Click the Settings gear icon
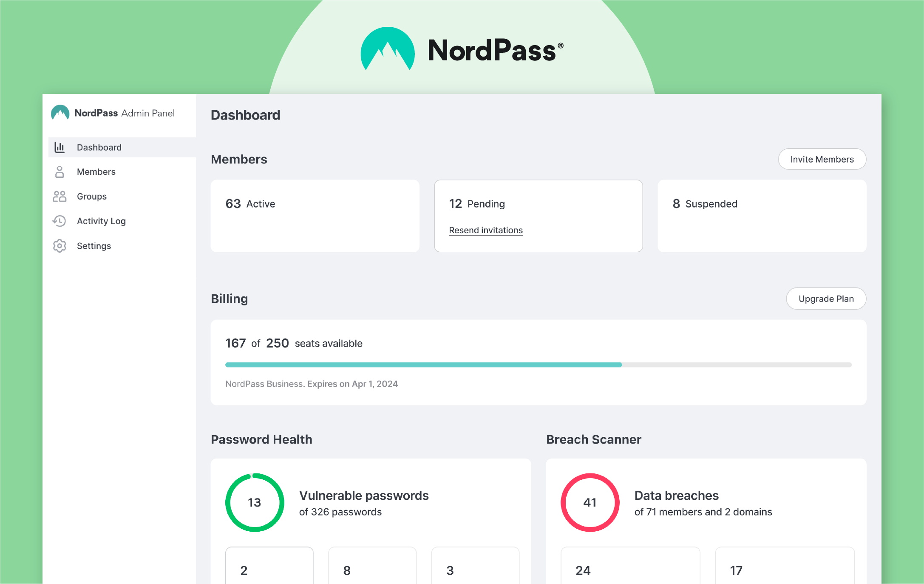 pos(60,246)
